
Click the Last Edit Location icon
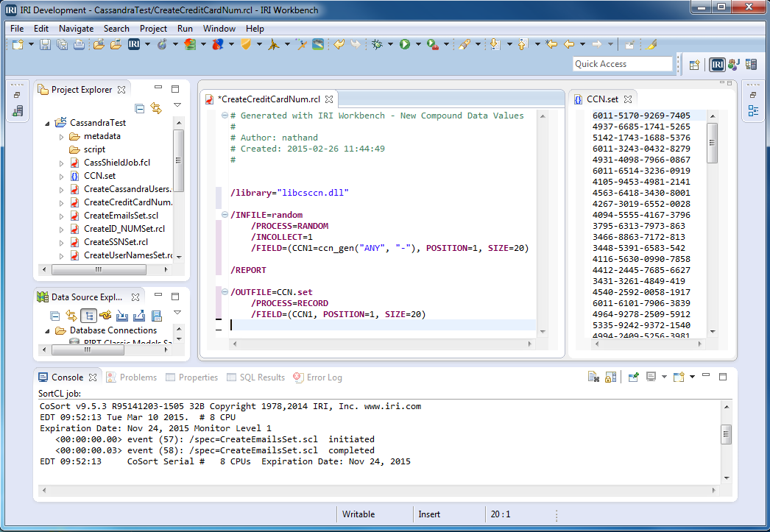pos(551,45)
